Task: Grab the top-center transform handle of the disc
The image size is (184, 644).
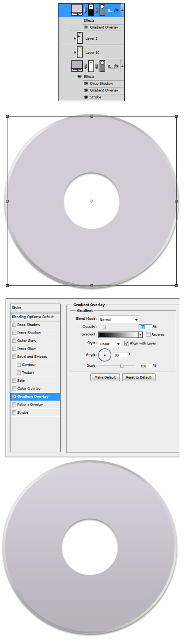Action: click(x=92, y=116)
